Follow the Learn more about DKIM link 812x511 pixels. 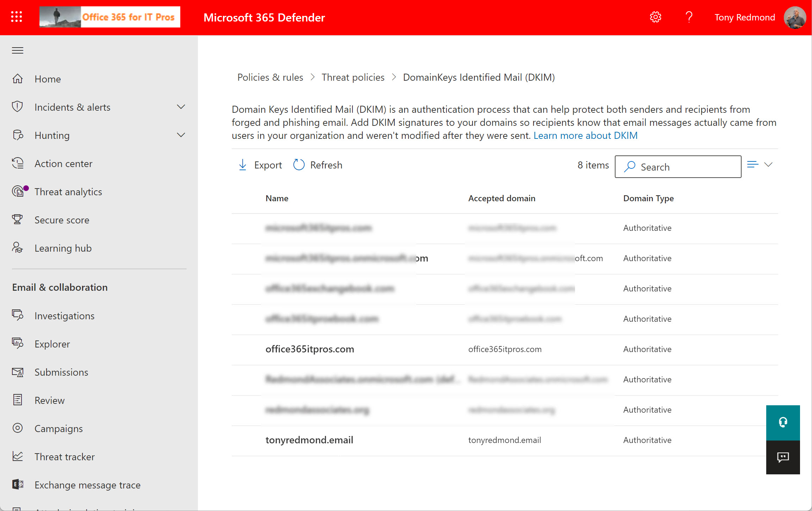(585, 136)
